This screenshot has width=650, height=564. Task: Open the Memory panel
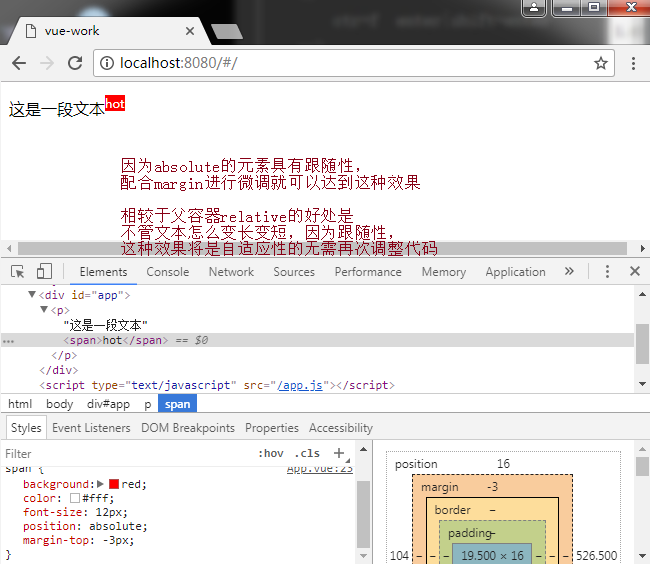coord(444,272)
